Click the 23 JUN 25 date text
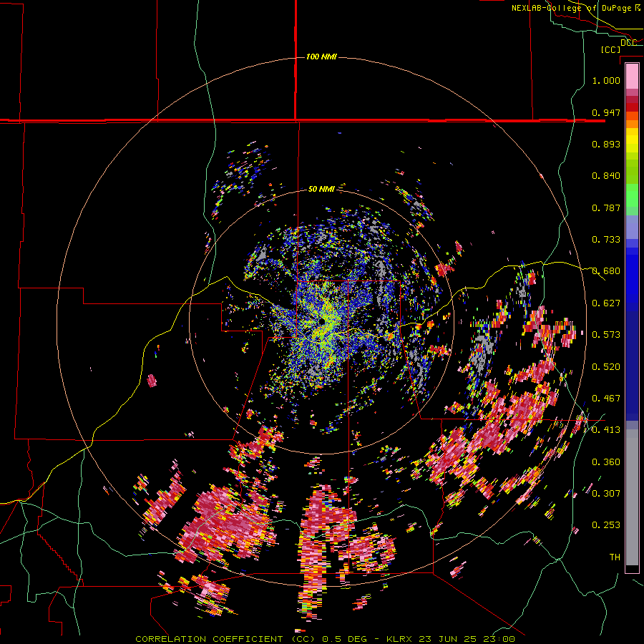644x644 pixels. [447, 639]
